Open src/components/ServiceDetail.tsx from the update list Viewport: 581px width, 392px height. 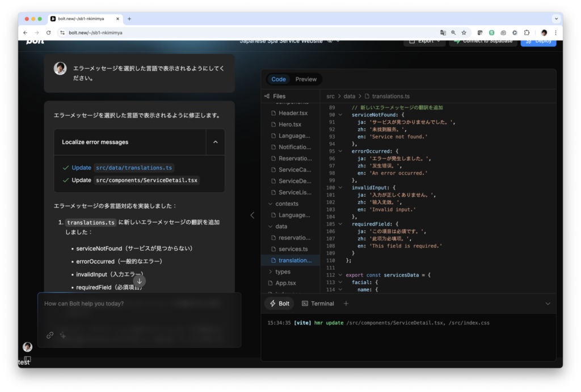[146, 180]
